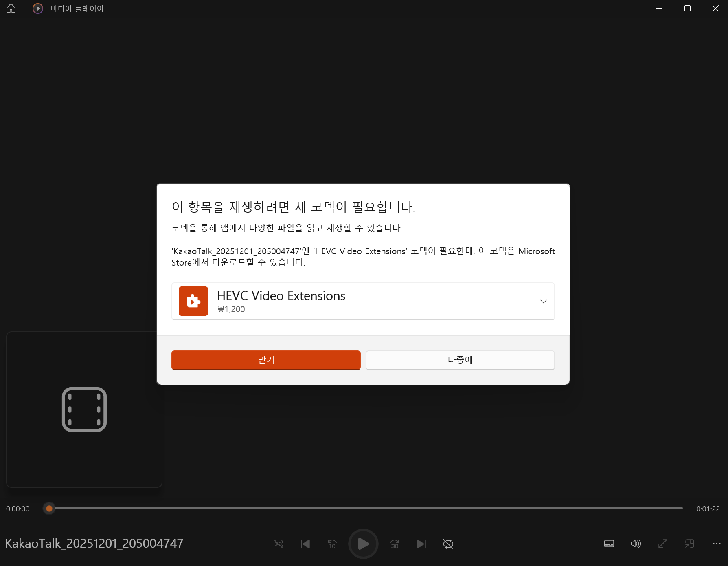
Task: Toggle shuffle playback
Action: tap(278, 544)
